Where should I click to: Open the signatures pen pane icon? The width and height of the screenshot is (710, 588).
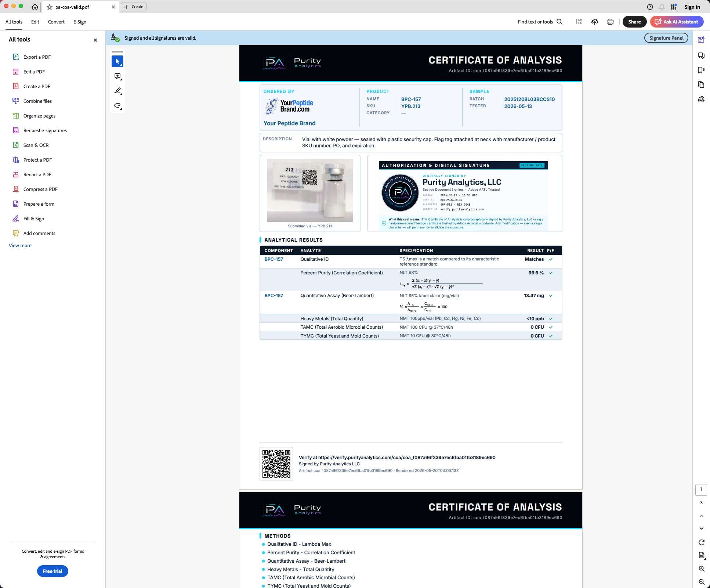click(701, 99)
